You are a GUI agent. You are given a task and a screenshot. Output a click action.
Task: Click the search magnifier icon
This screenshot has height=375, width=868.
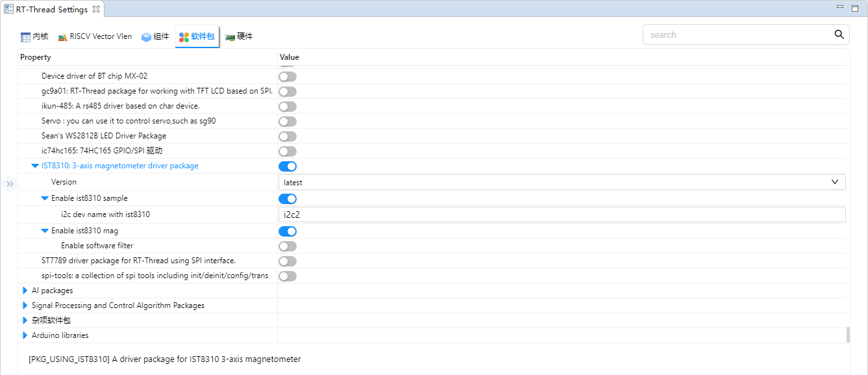click(839, 34)
